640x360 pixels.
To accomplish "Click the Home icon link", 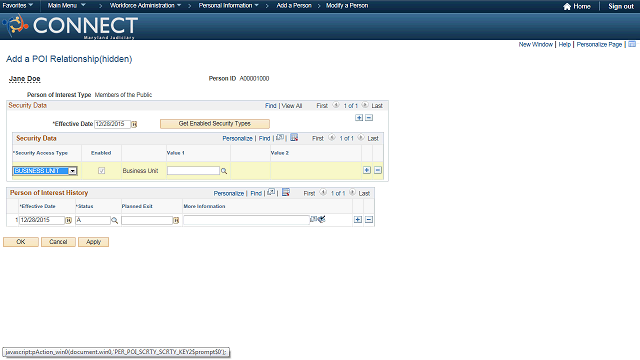I will [x=567, y=6].
